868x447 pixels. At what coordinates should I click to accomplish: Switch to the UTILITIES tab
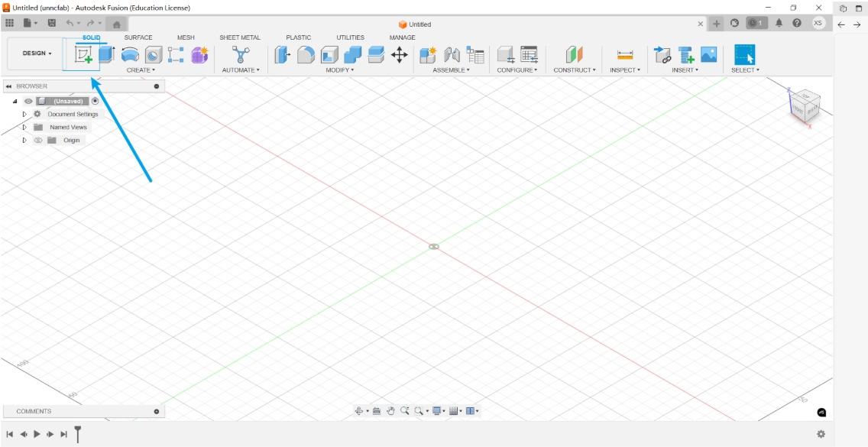351,37
